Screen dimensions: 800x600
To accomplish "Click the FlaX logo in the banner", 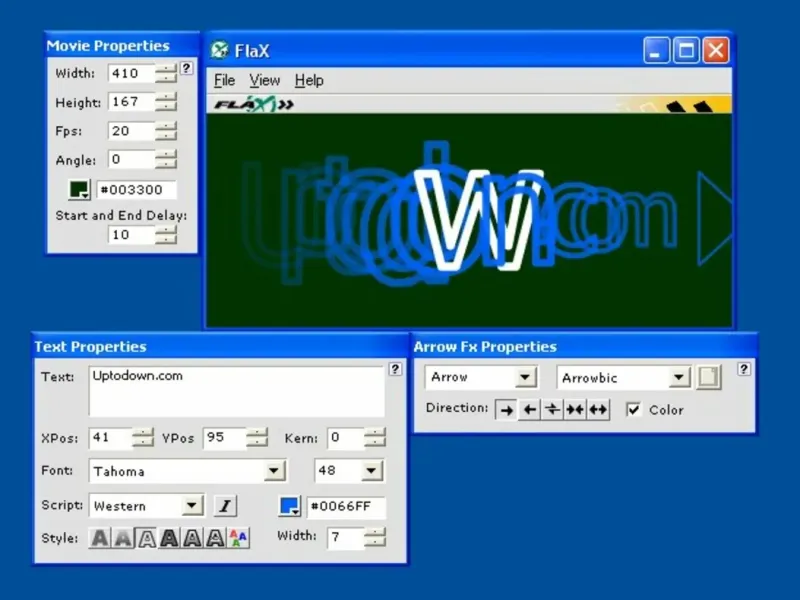I will 254,105.
